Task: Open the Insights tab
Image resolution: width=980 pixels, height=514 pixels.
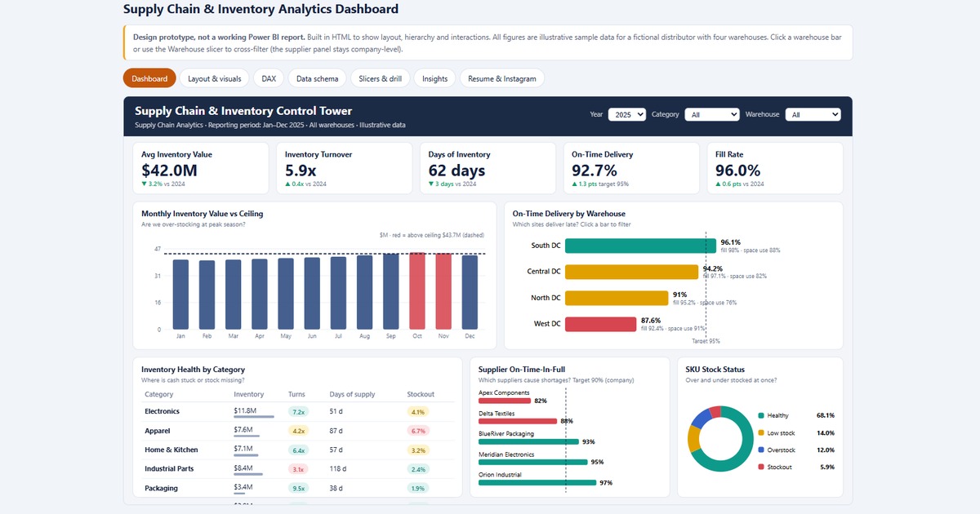Action: pyautogui.click(x=435, y=78)
